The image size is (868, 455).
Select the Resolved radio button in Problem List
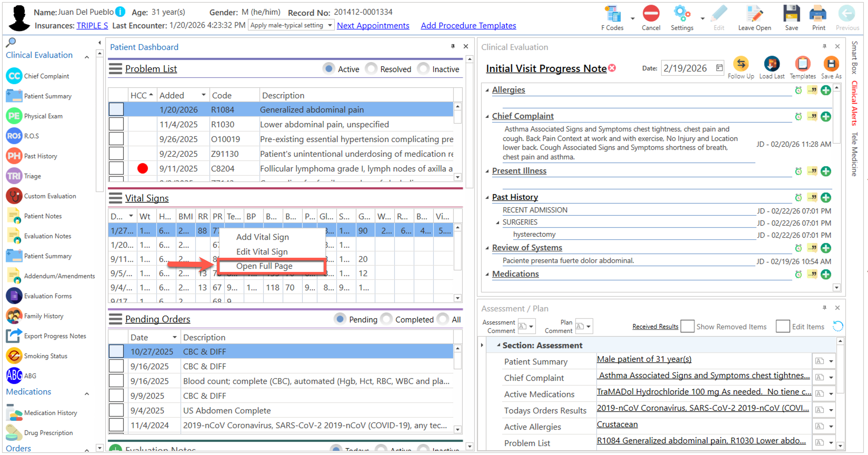pyautogui.click(x=371, y=69)
